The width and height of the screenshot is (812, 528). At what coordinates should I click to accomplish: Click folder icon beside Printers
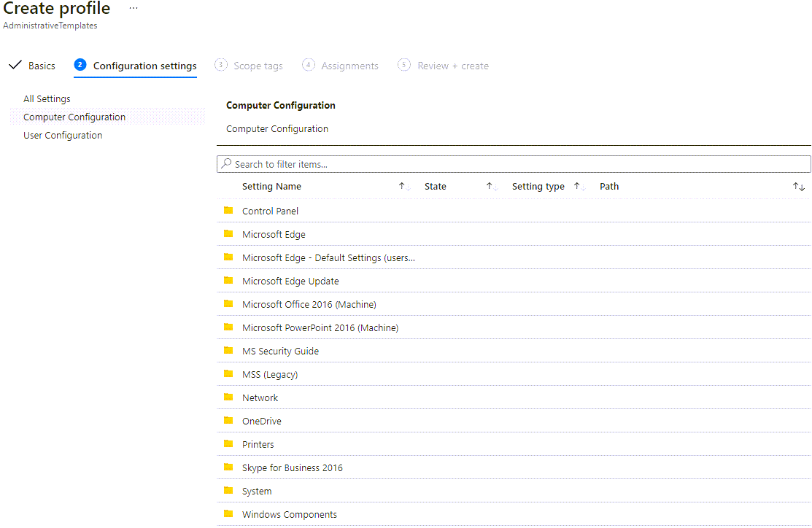pos(228,443)
